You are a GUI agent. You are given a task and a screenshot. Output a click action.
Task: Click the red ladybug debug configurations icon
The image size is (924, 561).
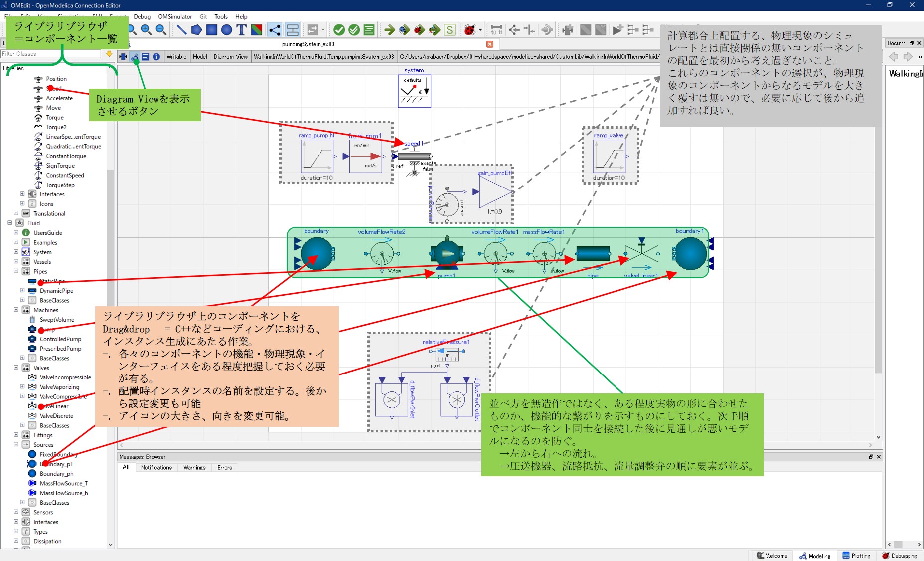click(x=469, y=30)
